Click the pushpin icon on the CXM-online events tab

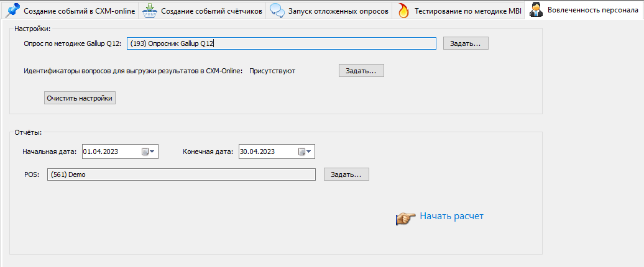tap(12, 10)
